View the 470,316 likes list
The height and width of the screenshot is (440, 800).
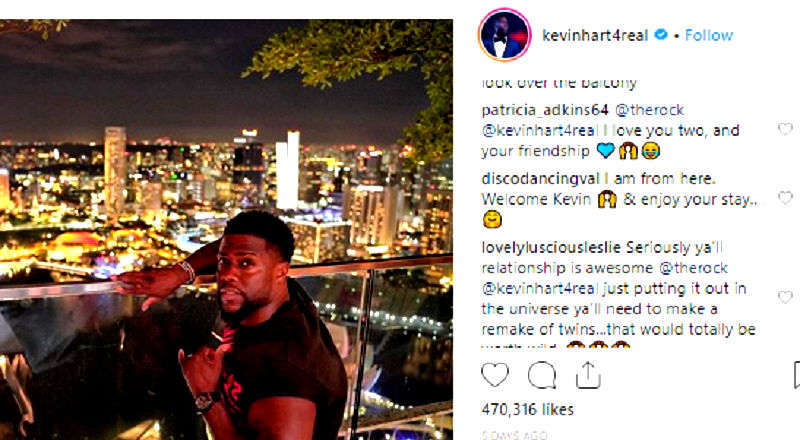(528, 409)
